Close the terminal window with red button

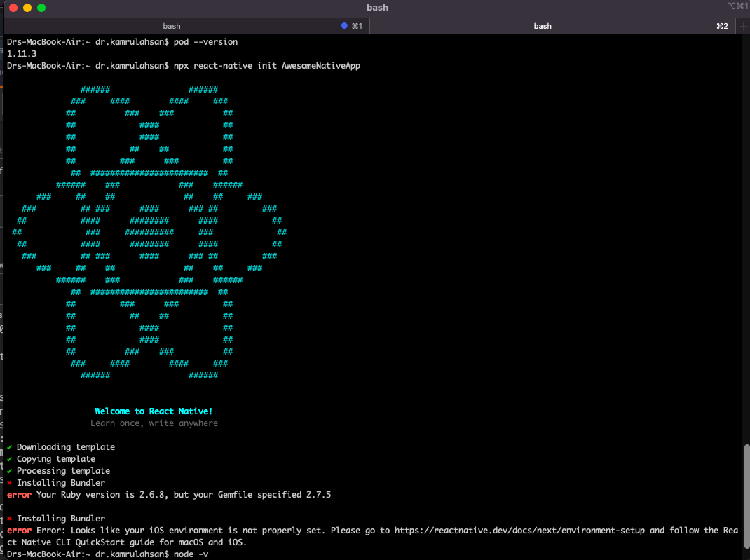coord(13,8)
